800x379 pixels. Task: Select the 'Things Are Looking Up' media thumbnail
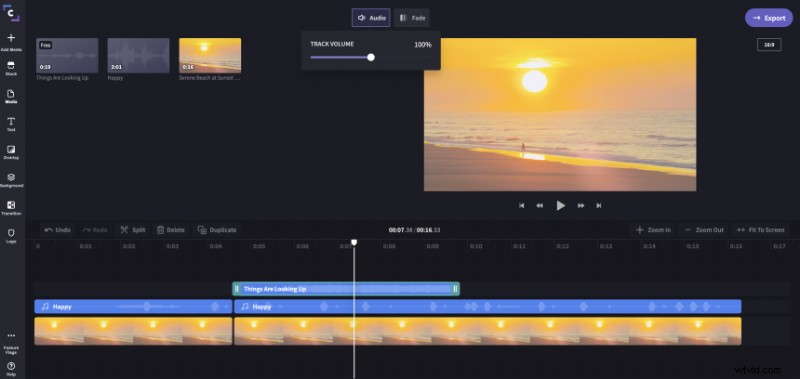pyautogui.click(x=67, y=56)
